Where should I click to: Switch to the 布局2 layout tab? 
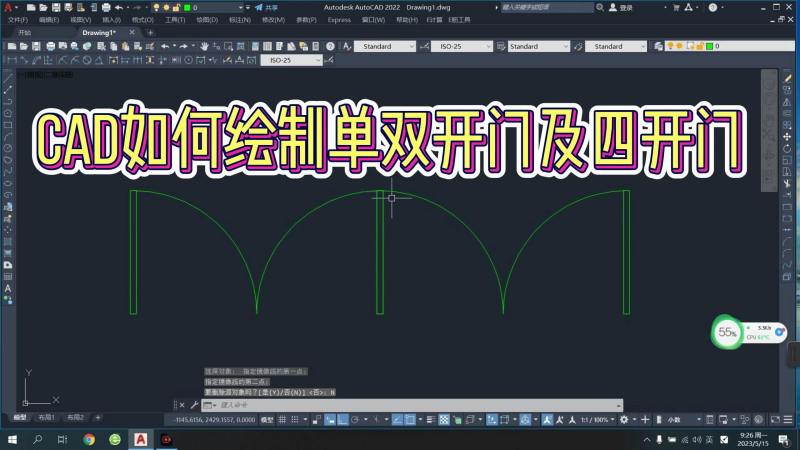[76, 417]
